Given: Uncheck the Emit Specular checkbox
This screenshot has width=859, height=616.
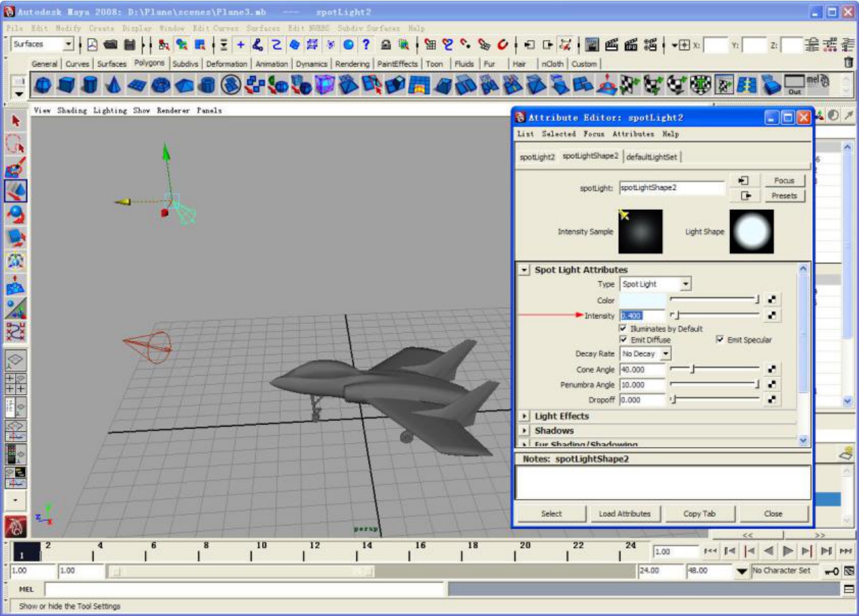Looking at the screenshot, I should (x=720, y=340).
